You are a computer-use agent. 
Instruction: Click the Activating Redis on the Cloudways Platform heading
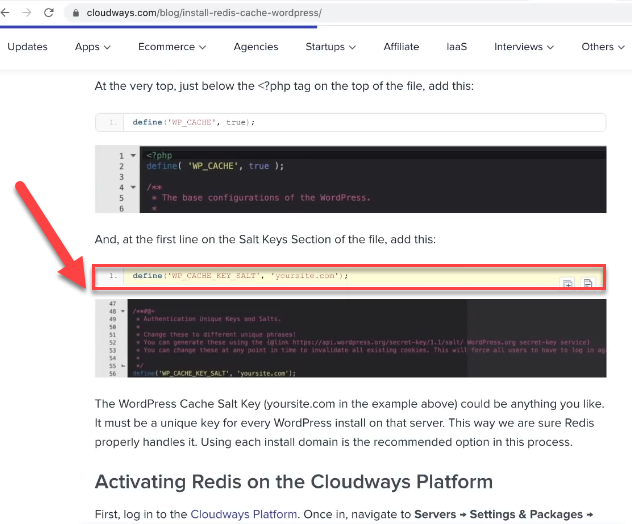(x=294, y=482)
